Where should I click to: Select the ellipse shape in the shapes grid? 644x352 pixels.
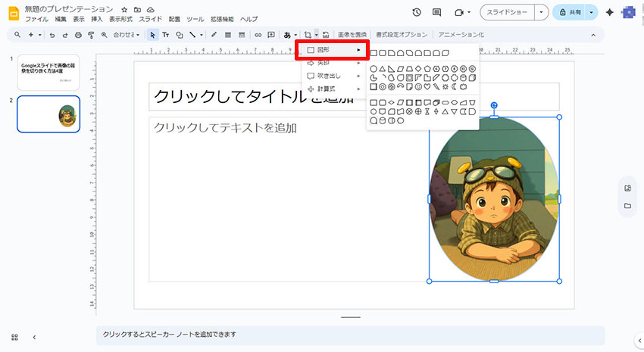pyautogui.click(x=374, y=69)
